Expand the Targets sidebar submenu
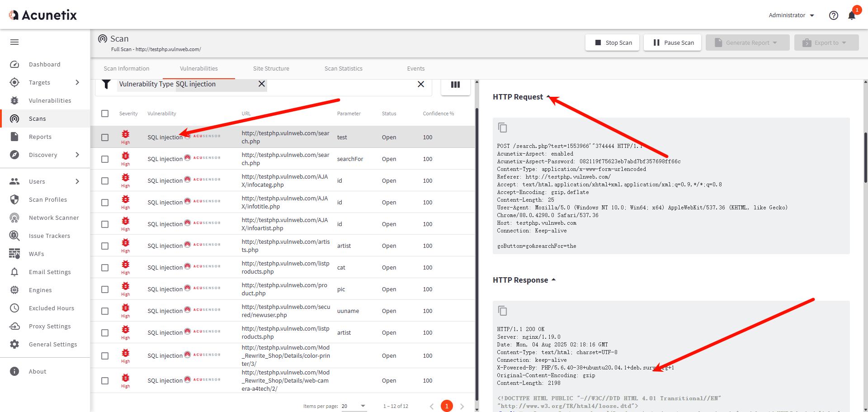This screenshot has height=412, width=868. [x=77, y=82]
